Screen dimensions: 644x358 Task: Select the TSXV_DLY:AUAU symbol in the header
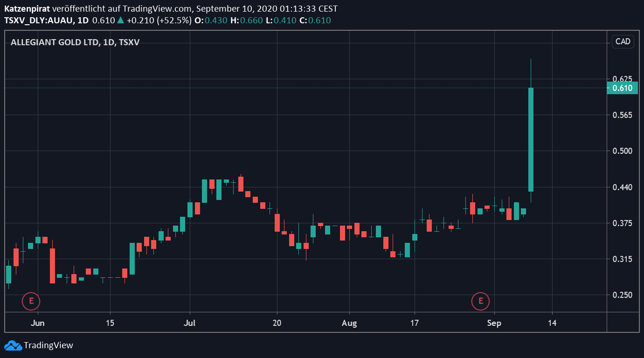tap(38, 20)
